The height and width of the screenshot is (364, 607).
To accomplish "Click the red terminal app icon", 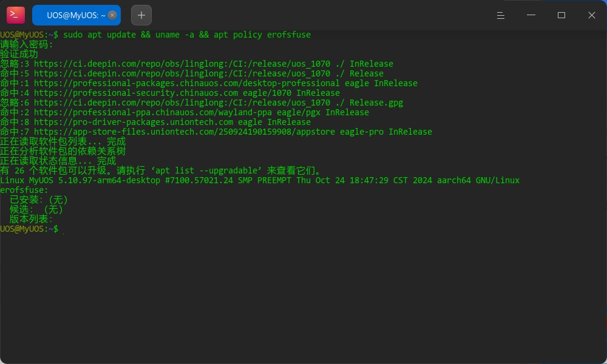I will 16,15.
